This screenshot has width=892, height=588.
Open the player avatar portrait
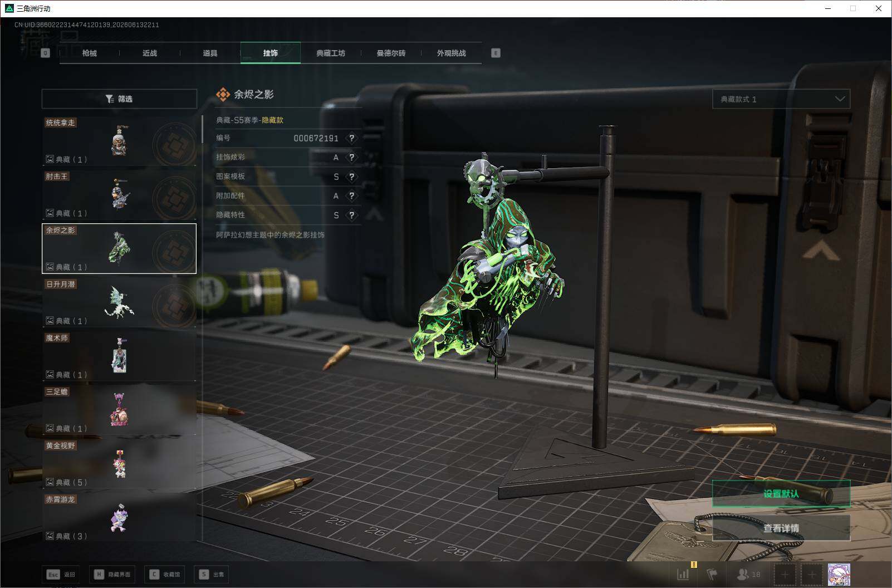pos(839,574)
